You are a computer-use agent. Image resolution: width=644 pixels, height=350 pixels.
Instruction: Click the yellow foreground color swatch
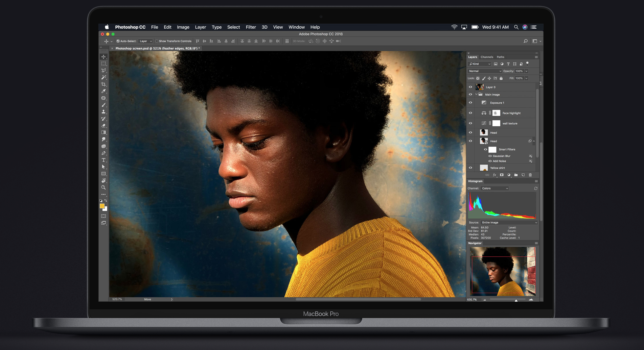pyautogui.click(x=102, y=206)
